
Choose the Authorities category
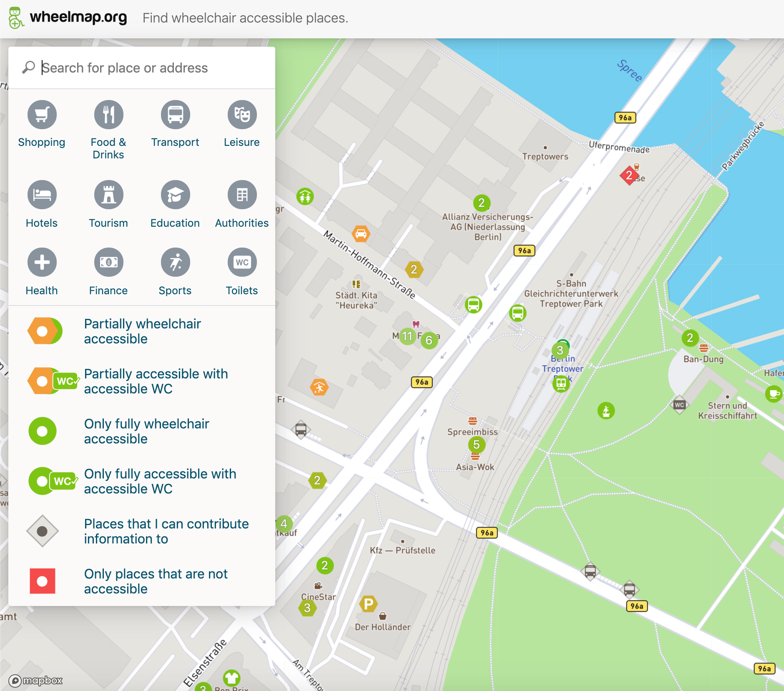pyautogui.click(x=241, y=194)
